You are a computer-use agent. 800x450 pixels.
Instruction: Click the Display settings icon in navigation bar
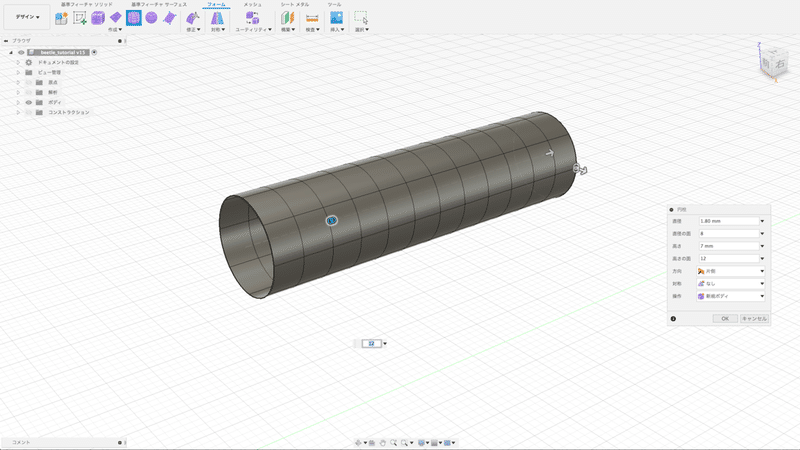click(421, 443)
